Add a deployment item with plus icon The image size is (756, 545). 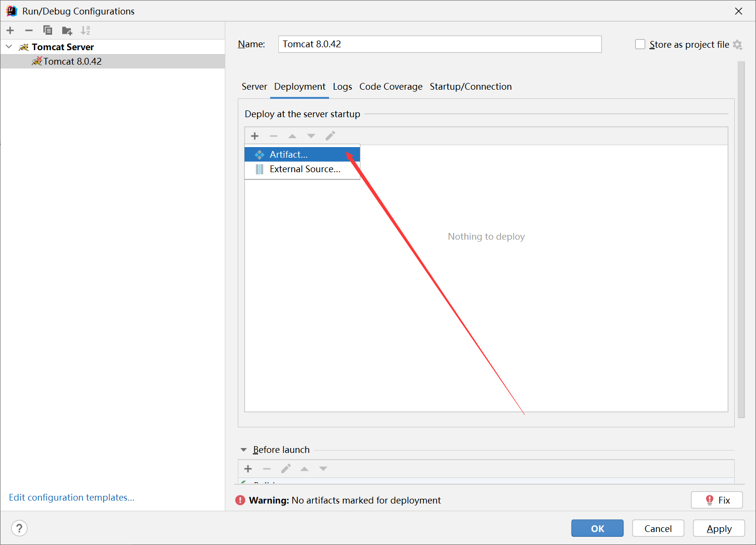(255, 136)
